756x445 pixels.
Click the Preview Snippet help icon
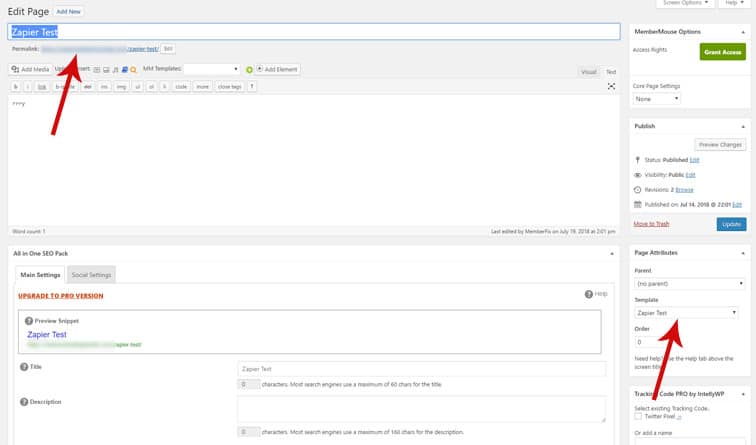pyautogui.click(x=28, y=320)
